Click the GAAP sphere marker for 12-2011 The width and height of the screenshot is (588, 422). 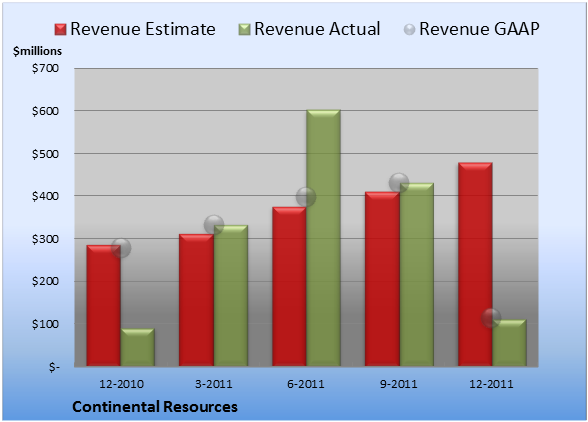(491, 318)
